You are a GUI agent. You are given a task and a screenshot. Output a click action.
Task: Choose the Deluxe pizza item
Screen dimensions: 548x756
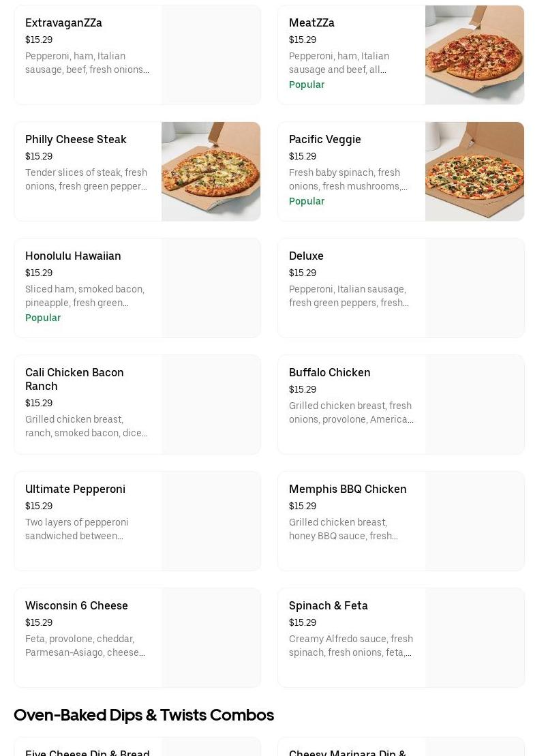[x=400, y=288]
